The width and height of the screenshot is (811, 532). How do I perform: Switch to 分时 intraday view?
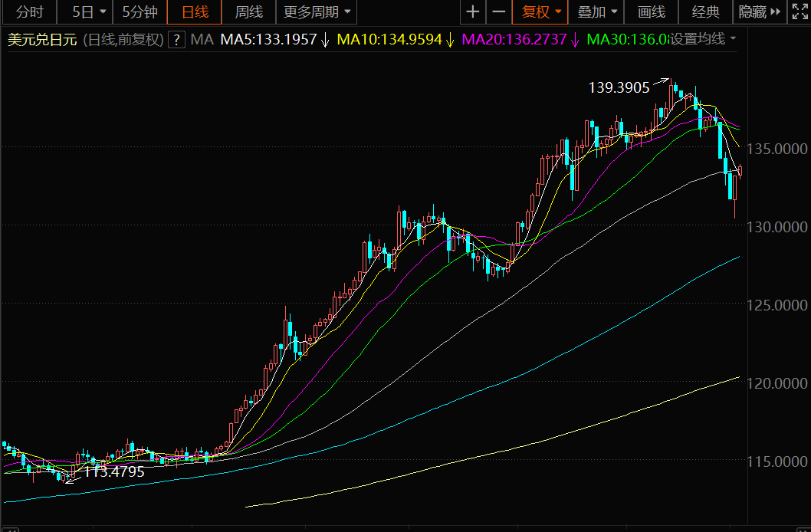coord(30,12)
